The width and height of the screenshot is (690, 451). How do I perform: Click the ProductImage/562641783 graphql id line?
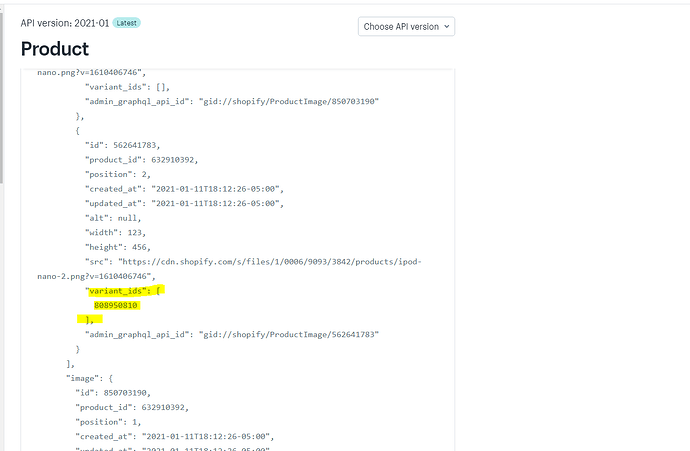click(232, 334)
